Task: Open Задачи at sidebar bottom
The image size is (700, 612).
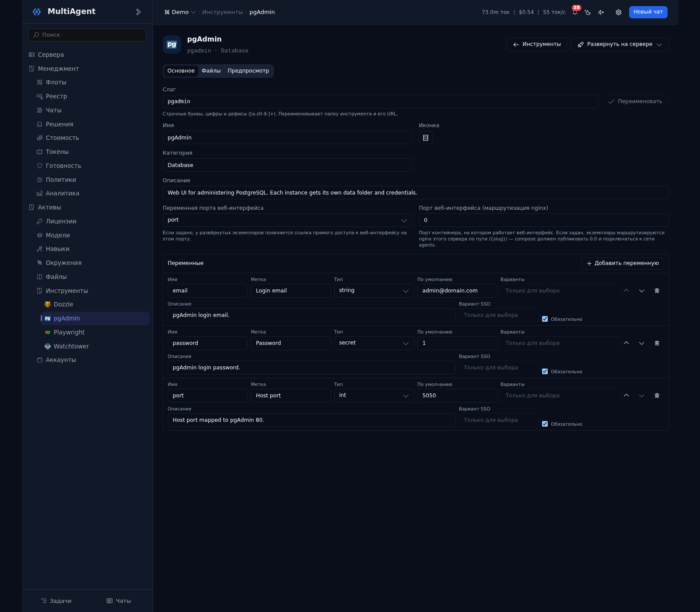Action: 56,601
